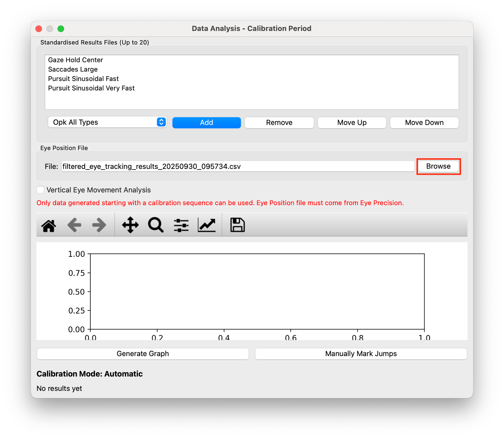This screenshot has height=439, width=504.
Task: Open the Opk All Types dropdown
Action: coord(107,122)
